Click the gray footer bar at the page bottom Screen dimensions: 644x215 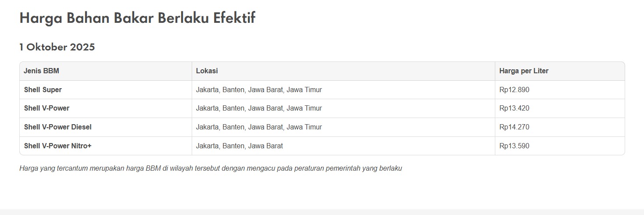point(322,212)
